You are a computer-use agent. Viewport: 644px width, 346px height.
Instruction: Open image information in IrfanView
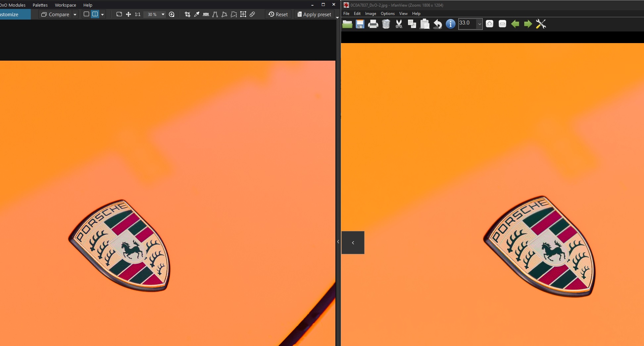click(x=450, y=24)
